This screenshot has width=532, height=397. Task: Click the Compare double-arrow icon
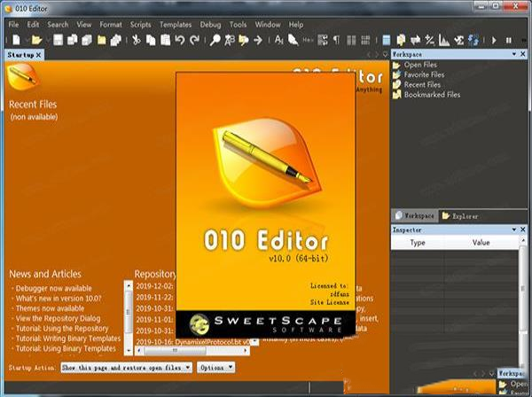[415, 40]
